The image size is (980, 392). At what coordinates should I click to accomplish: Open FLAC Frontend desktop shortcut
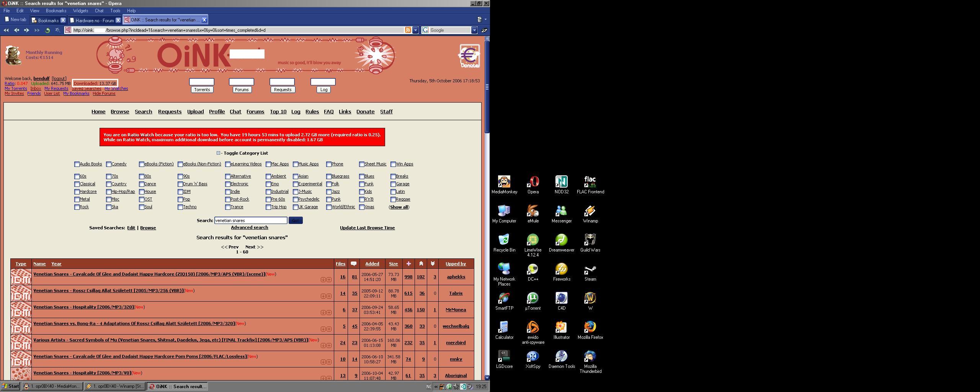click(590, 185)
